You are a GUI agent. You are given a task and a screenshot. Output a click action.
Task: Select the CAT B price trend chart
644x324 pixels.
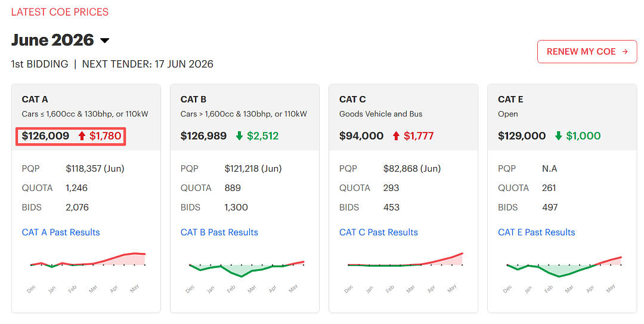click(246, 271)
